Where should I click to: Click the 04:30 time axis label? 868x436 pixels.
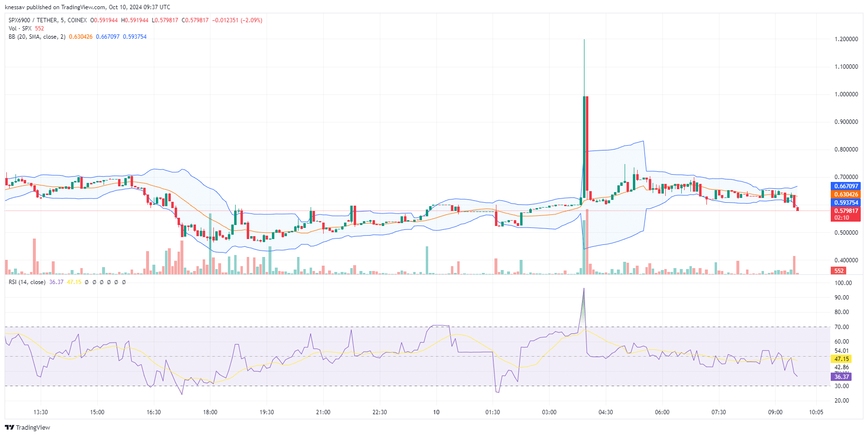606,412
